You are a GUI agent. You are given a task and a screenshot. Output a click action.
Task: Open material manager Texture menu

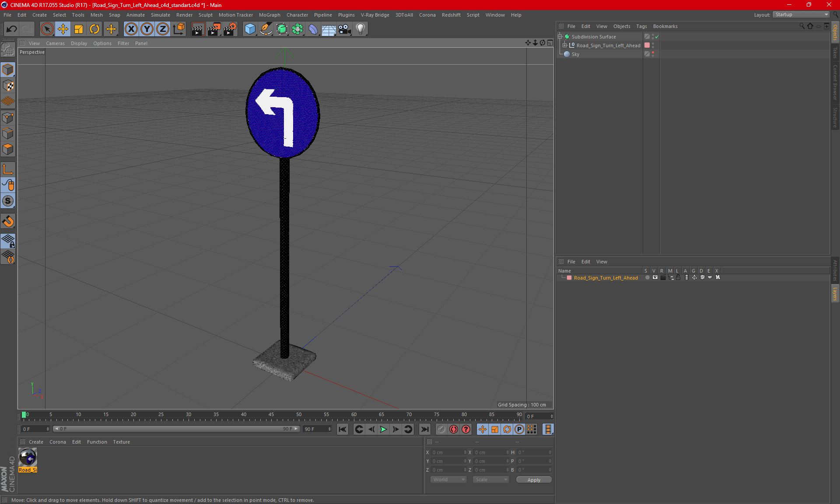[121, 442]
